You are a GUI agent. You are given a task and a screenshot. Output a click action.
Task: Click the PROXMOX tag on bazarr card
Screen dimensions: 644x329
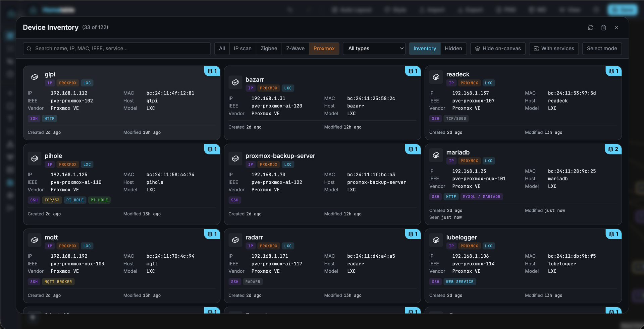click(x=269, y=88)
